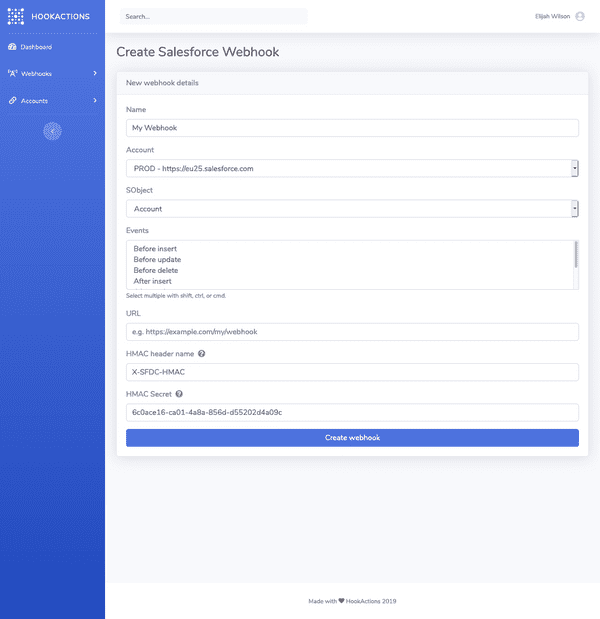Click help icon next to HMAC header name
600x619 pixels.
coord(202,354)
